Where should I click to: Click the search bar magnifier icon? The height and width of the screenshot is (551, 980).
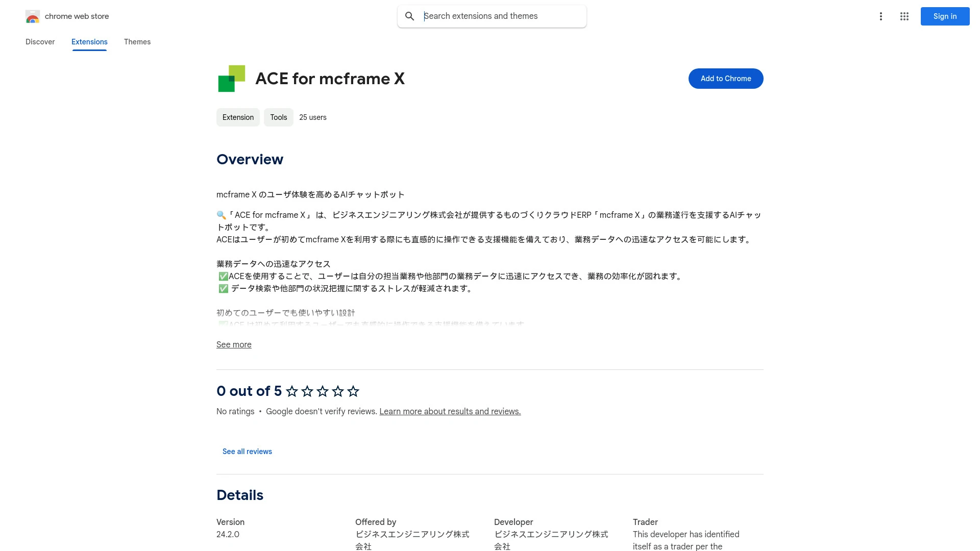point(409,16)
